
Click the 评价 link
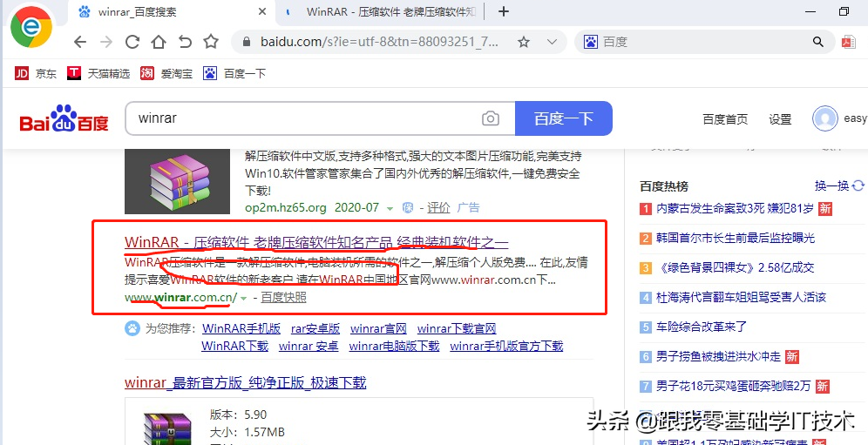click(x=439, y=208)
